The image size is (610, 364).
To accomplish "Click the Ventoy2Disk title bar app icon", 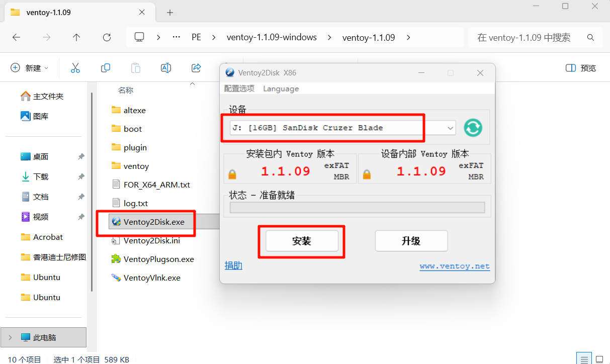I will click(230, 73).
